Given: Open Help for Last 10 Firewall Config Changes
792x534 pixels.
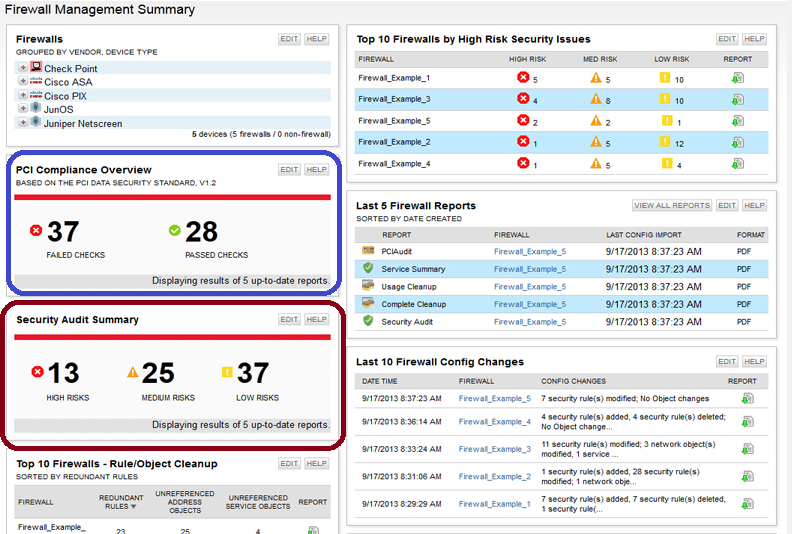Looking at the screenshot, I should (755, 362).
